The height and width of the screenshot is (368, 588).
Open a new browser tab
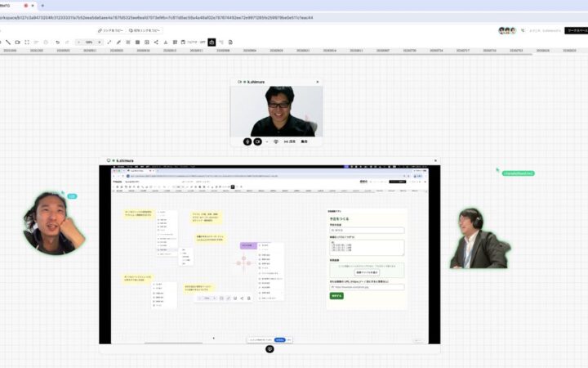point(42,6)
